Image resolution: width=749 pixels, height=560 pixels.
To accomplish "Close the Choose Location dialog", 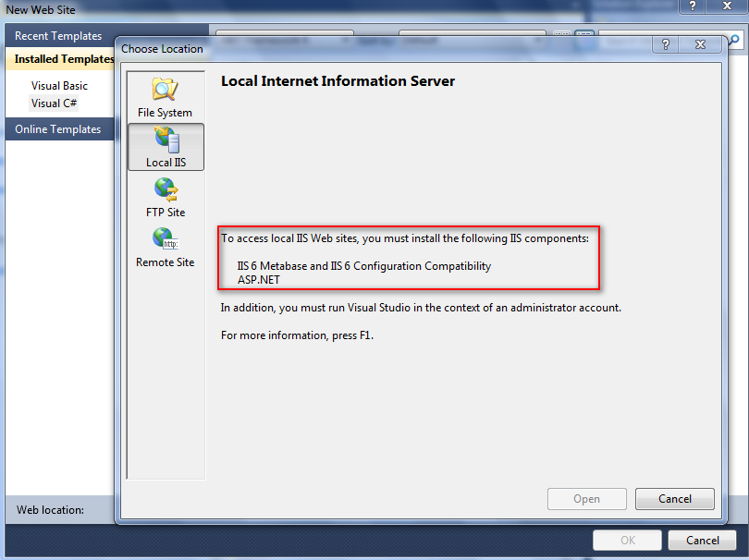I will tap(700, 44).
